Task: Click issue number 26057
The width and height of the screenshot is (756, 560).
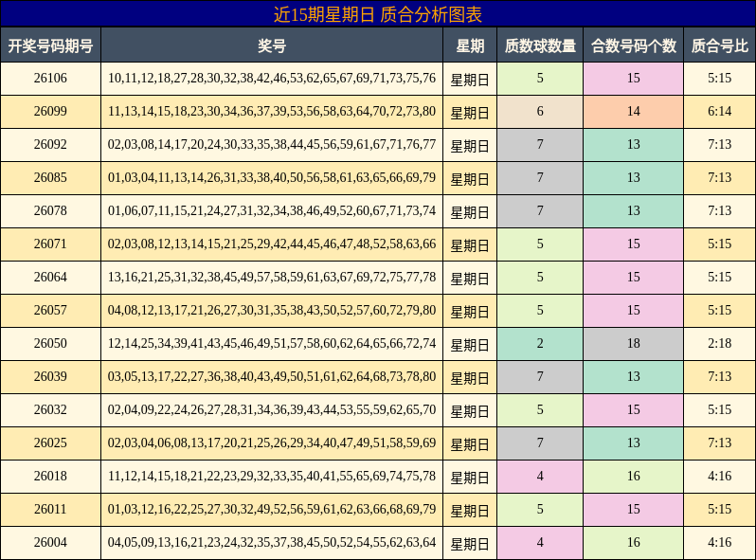Action: 50,310
